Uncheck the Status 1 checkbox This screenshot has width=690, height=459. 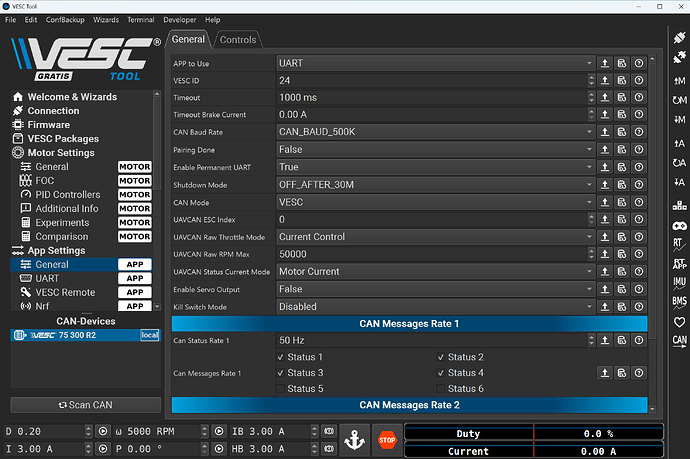[x=280, y=357]
